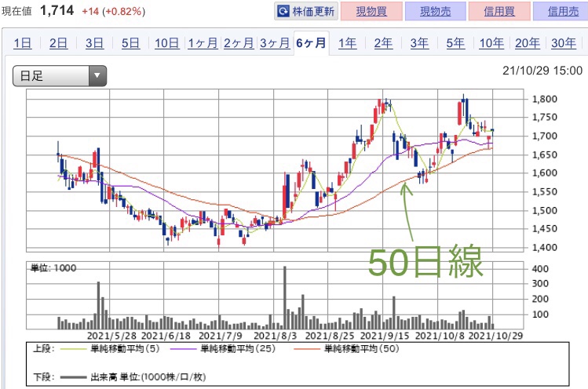Switch to the 1日 period tab

click(x=23, y=43)
